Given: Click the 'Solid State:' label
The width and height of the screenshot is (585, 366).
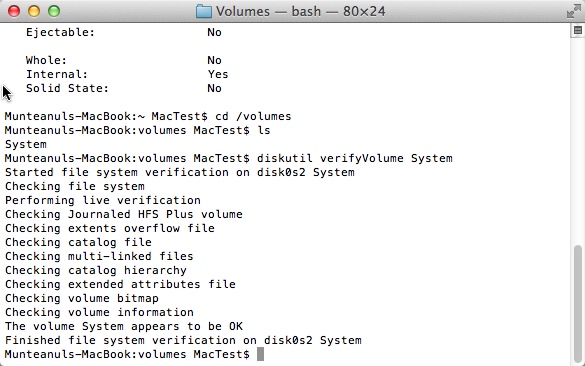Looking at the screenshot, I should pos(67,88).
